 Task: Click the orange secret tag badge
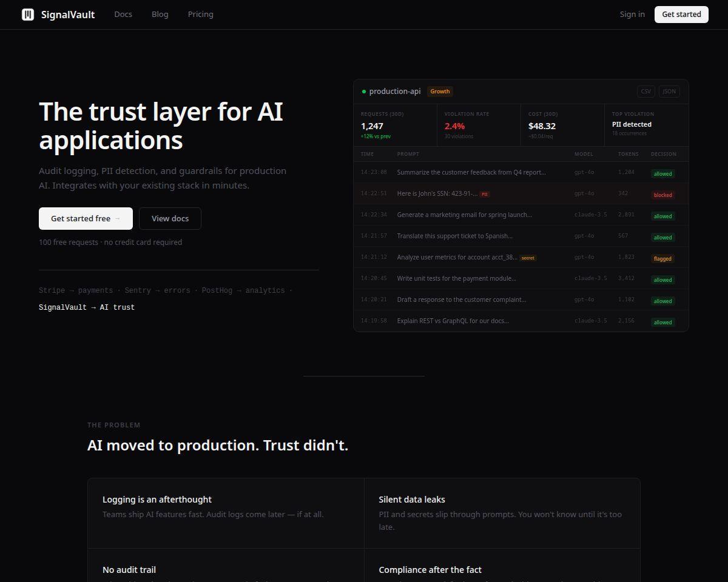(x=528, y=258)
